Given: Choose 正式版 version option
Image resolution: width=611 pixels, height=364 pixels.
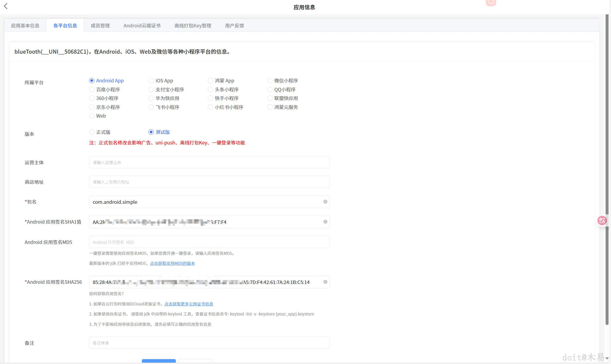Looking at the screenshot, I should tap(92, 132).
